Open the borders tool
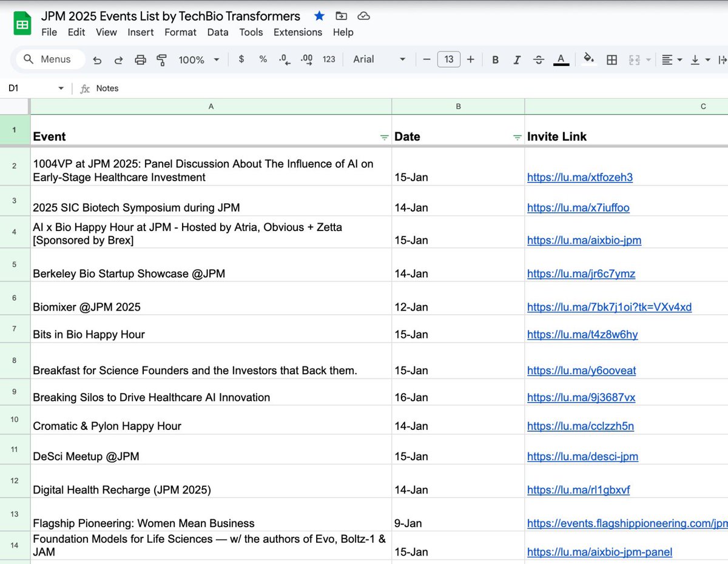728x564 pixels. [x=612, y=59]
